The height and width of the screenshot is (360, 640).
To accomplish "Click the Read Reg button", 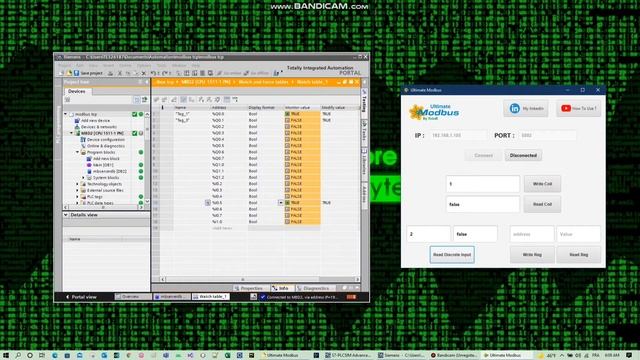I will [578, 254].
